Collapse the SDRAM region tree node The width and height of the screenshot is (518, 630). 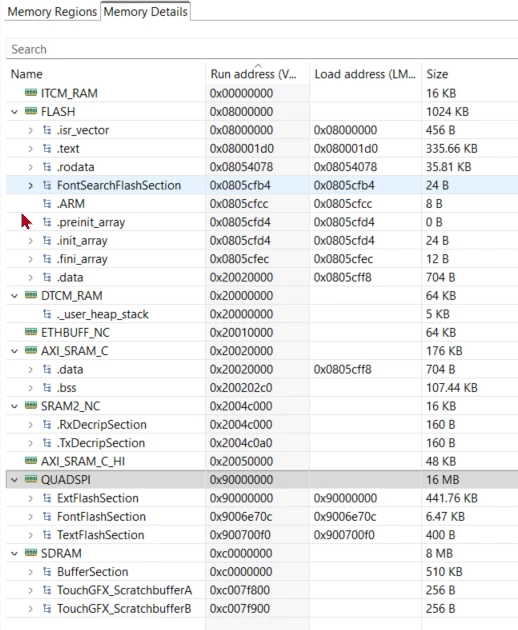[x=14, y=553]
